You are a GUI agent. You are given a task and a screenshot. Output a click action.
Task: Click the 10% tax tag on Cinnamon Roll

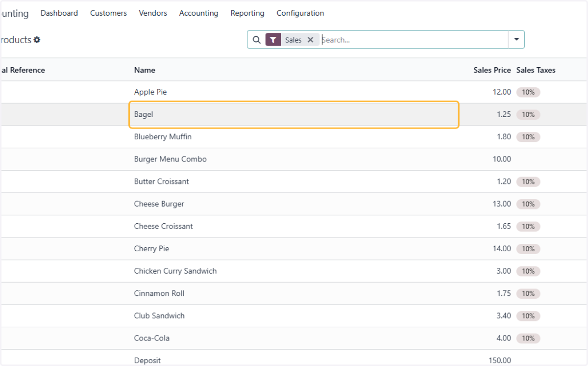[528, 293]
